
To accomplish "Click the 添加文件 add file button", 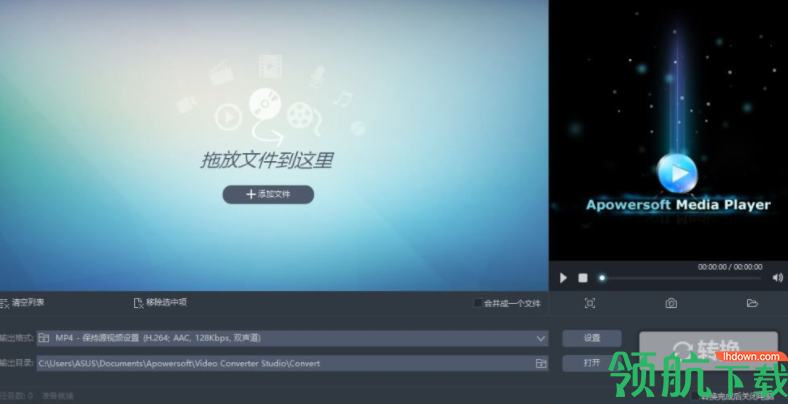I will point(268,194).
